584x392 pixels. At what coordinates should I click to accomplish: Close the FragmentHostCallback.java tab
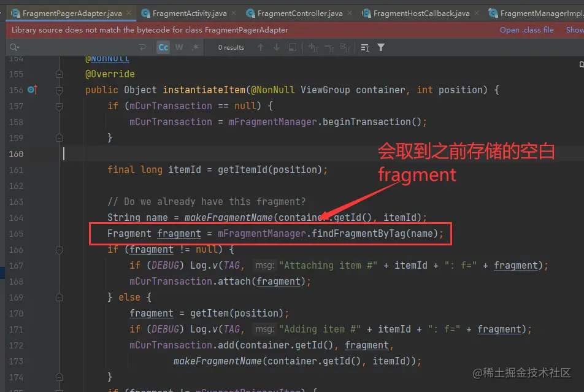[x=477, y=13]
